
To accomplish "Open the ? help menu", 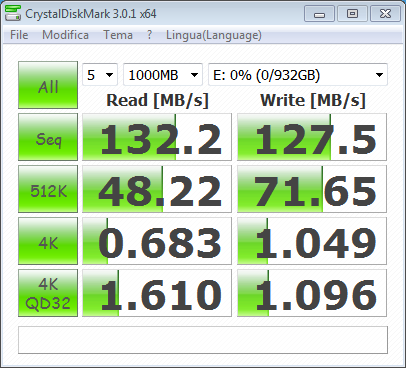I will pyautogui.click(x=150, y=35).
